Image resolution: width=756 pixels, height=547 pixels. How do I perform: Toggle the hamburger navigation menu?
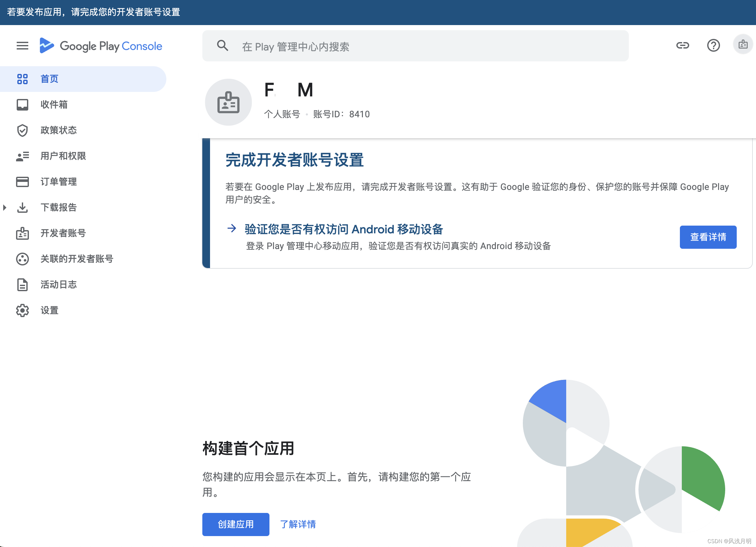[x=22, y=46]
